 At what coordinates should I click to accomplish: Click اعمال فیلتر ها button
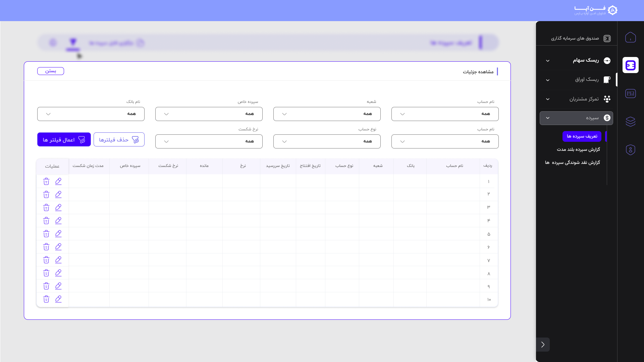click(x=64, y=139)
